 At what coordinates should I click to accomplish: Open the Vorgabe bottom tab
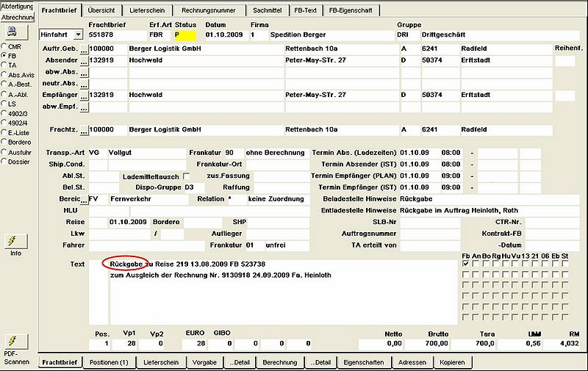[x=204, y=362]
